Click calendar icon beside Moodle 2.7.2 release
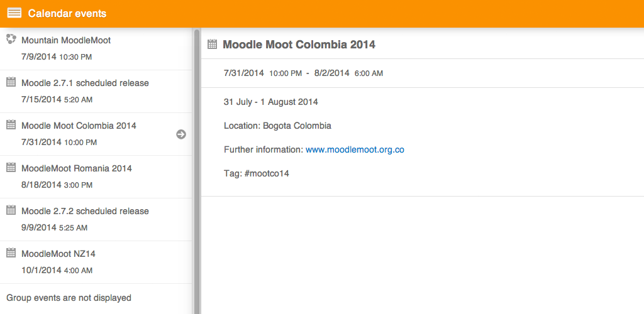The image size is (644, 314). (11, 210)
